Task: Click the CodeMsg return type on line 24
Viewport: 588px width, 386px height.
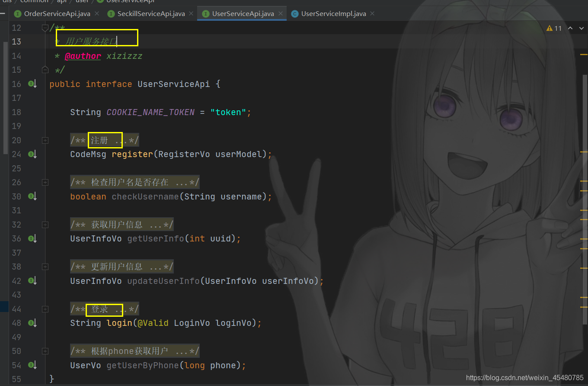Action: pos(88,154)
